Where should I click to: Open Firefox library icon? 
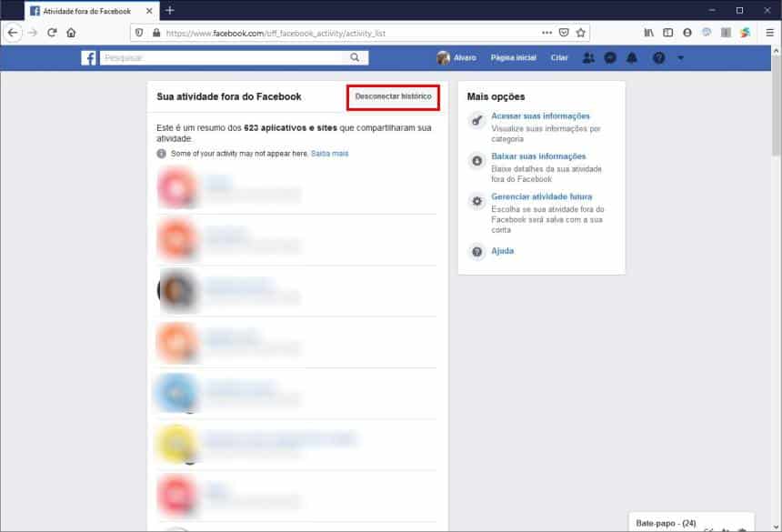pos(648,33)
